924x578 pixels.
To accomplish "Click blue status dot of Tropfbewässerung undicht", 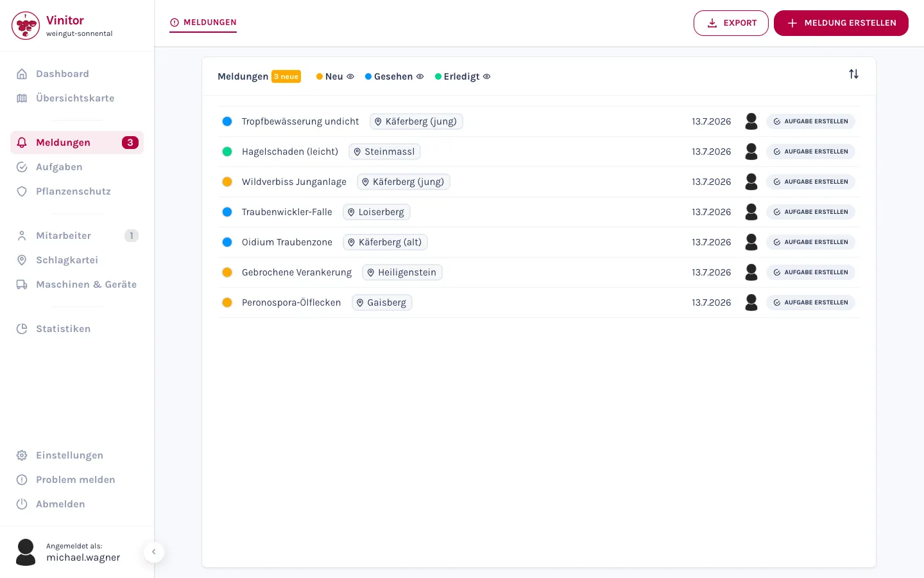I will [x=227, y=121].
